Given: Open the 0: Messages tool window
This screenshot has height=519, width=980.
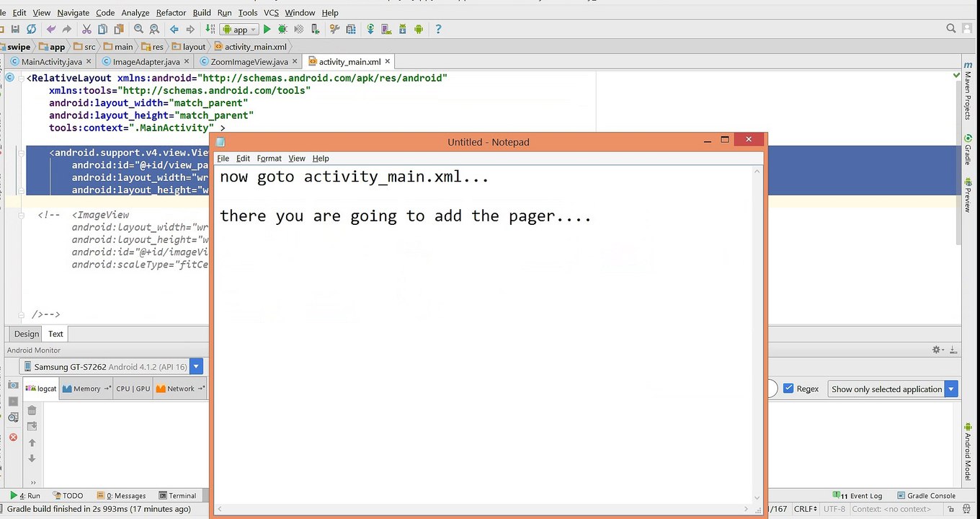Looking at the screenshot, I should coord(120,496).
